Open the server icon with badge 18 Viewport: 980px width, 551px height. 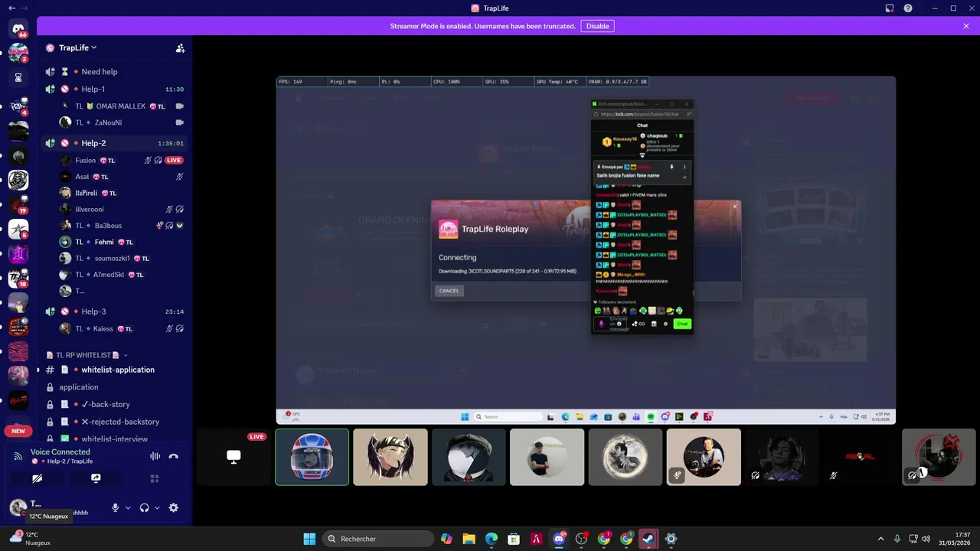click(19, 278)
